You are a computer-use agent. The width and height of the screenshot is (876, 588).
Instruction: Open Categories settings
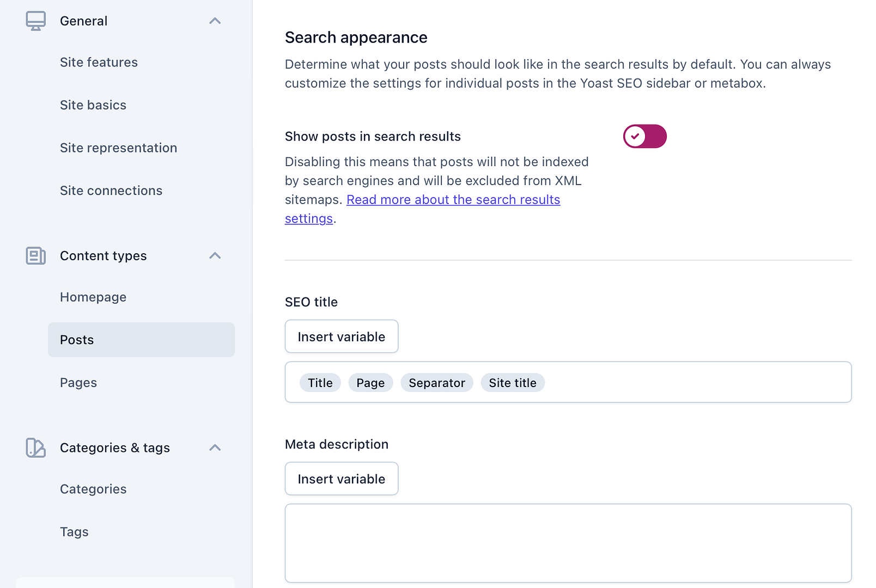coord(93,489)
